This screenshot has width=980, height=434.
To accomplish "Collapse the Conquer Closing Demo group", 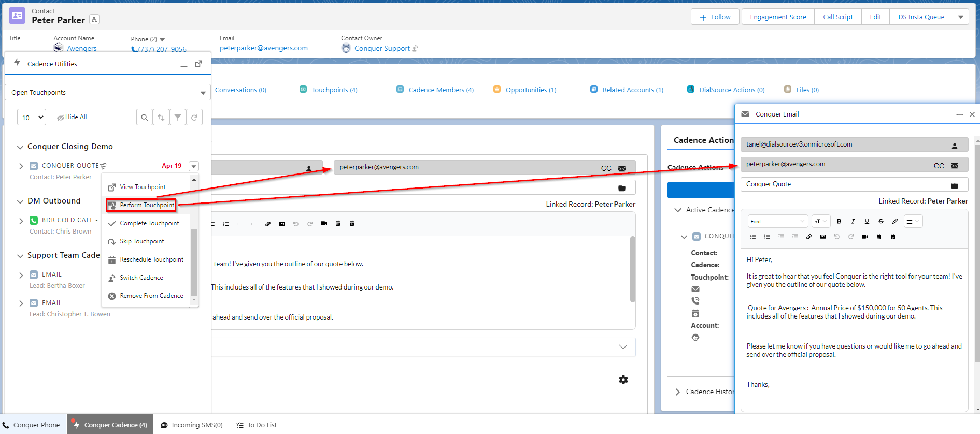I will click(x=20, y=147).
